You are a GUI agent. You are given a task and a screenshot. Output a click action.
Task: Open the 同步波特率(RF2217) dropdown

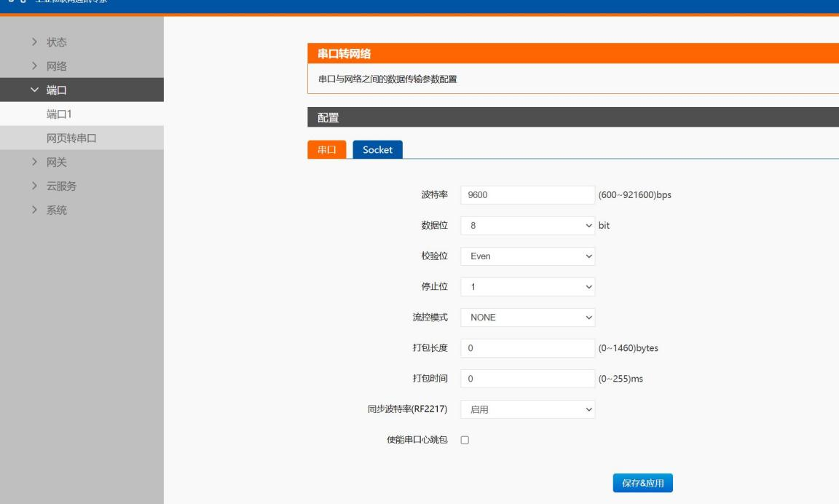click(527, 409)
